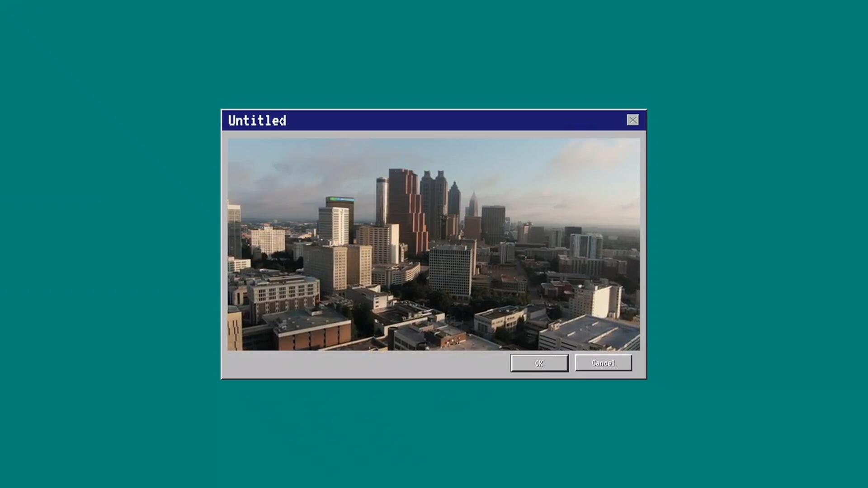This screenshot has height=488, width=868.
Task: Click the pointed spire tower in skyline
Action: coord(473,204)
